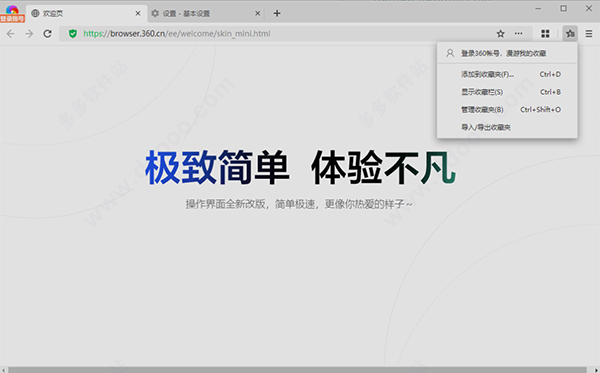
Task: Click the forward navigation arrow
Action: 29,34
